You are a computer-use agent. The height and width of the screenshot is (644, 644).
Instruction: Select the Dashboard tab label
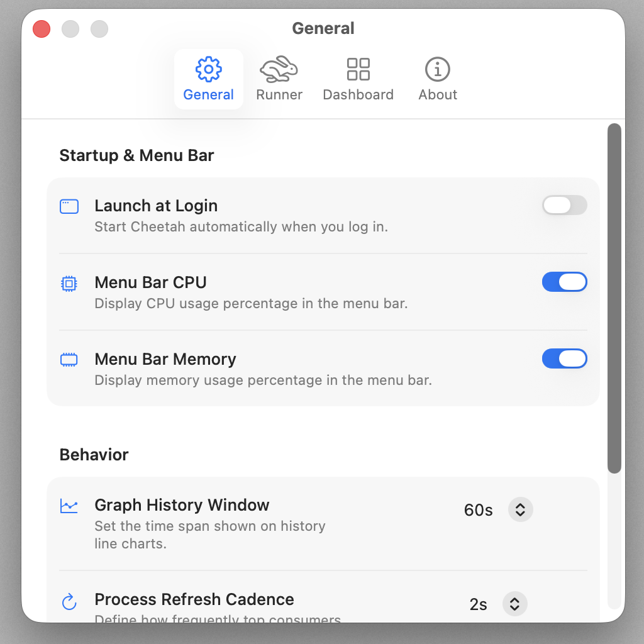(x=358, y=95)
